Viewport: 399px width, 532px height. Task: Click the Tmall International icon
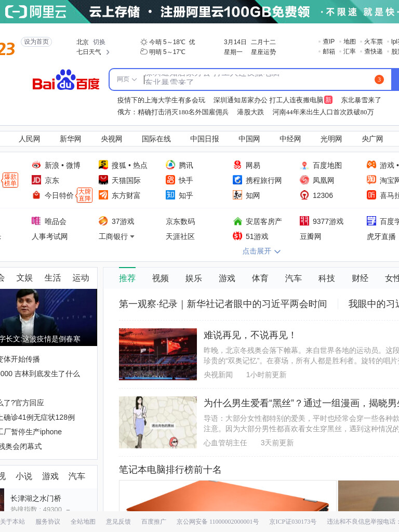tap(103, 180)
